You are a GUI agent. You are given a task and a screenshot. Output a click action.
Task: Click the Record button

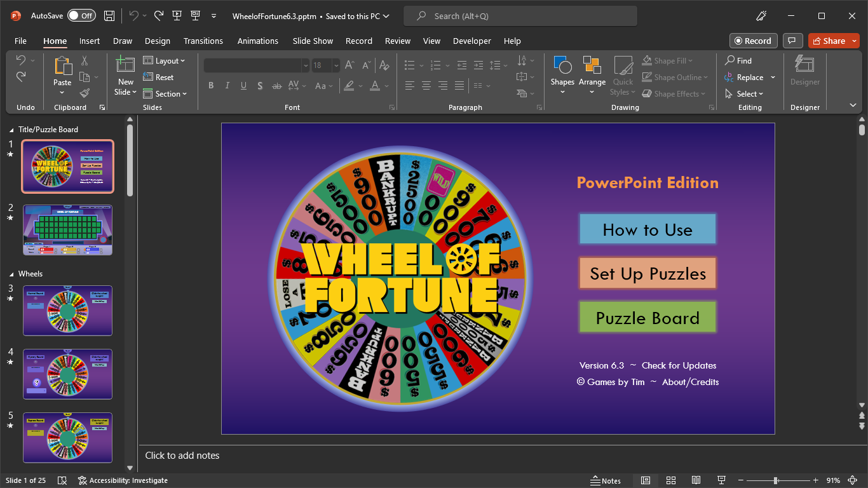coord(753,41)
